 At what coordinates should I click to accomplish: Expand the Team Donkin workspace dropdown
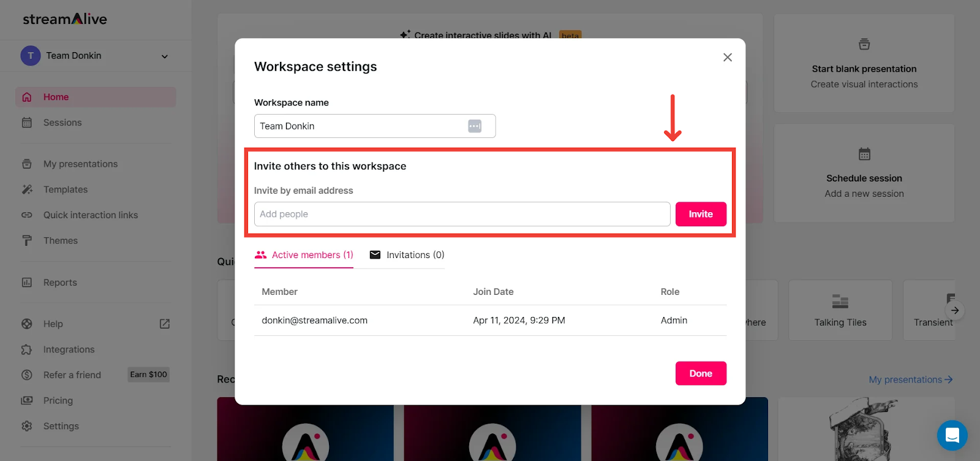coord(164,56)
